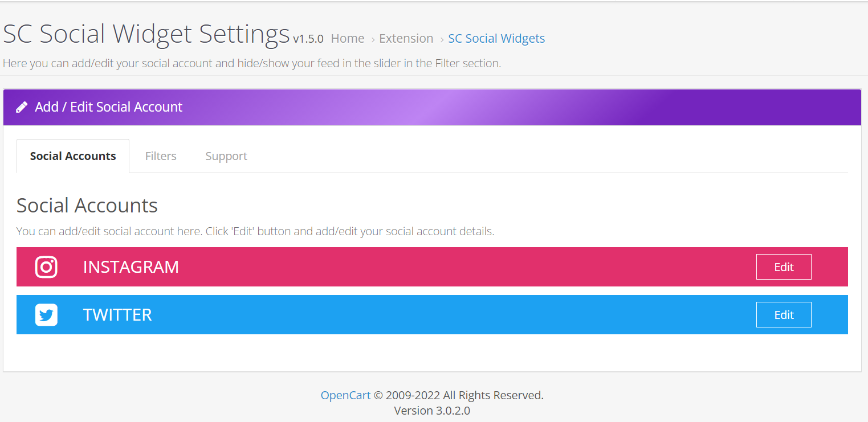Click the Add / Edit Social Account heading
This screenshot has height=422, width=868.
point(109,107)
